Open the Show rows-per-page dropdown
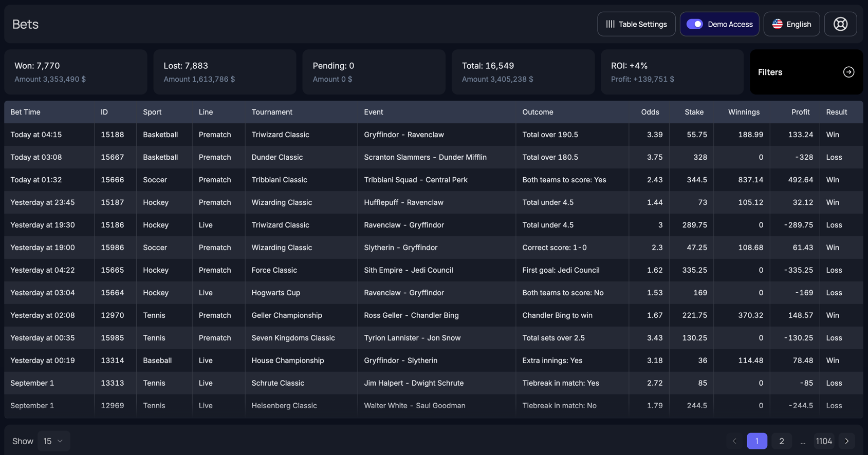 [53, 441]
